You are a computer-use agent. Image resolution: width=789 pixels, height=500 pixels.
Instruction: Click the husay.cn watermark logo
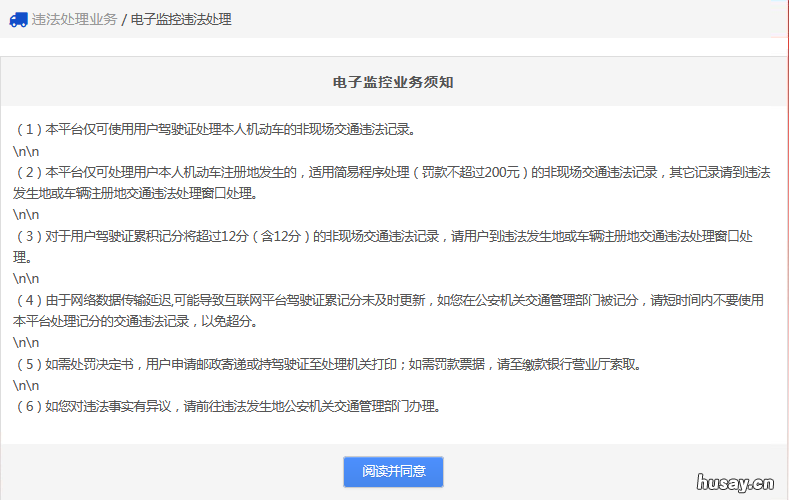[x=735, y=482]
